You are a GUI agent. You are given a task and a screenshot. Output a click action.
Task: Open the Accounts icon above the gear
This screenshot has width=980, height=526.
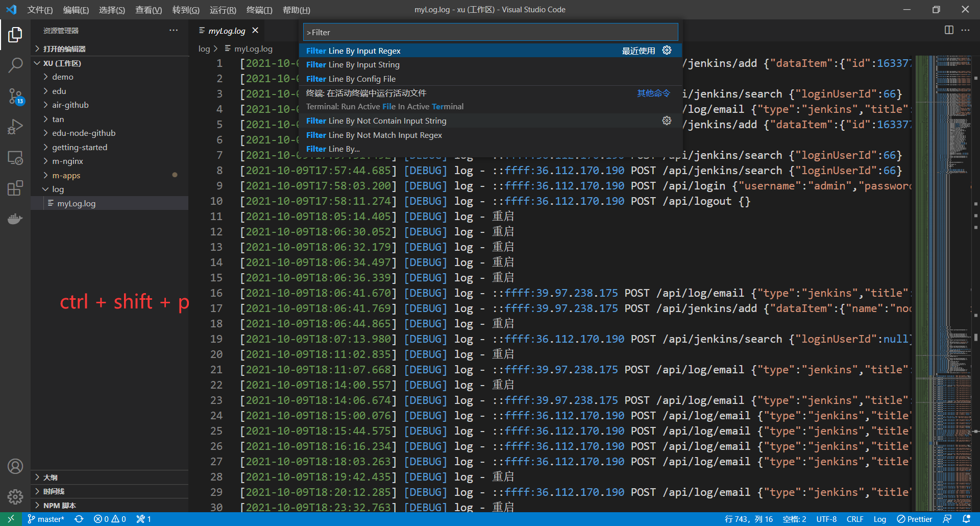(15, 466)
